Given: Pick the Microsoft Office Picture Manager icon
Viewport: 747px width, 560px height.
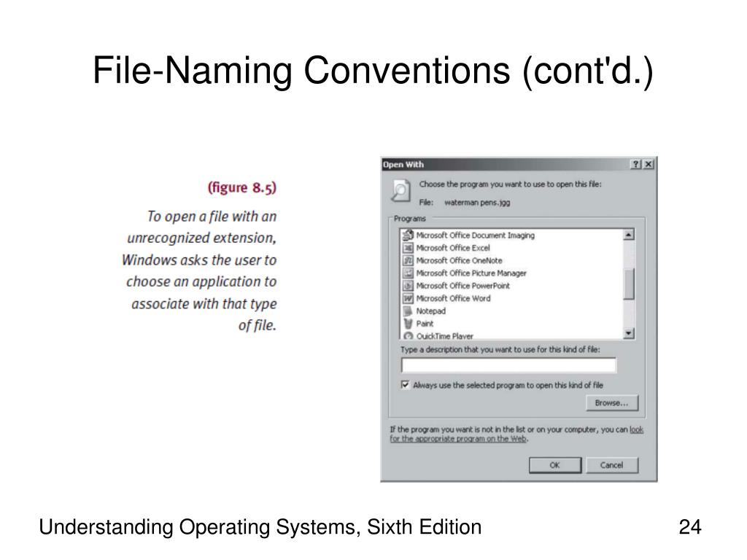Looking at the screenshot, I should click(x=408, y=273).
